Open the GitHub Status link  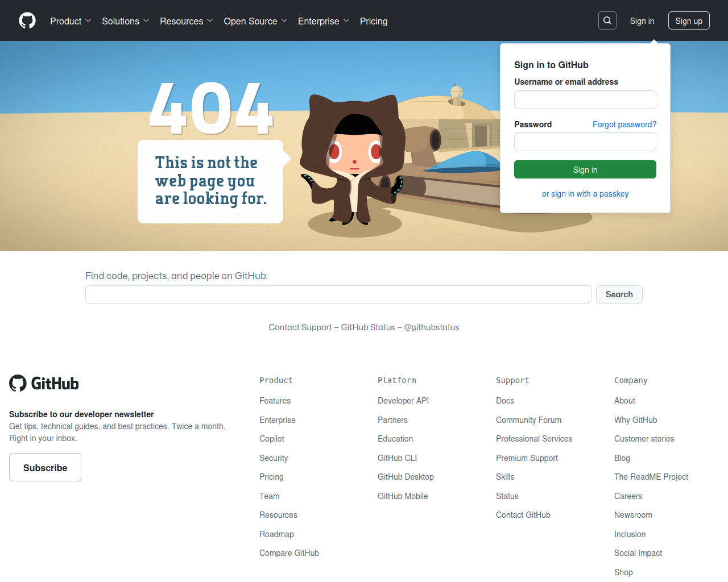(368, 327)
